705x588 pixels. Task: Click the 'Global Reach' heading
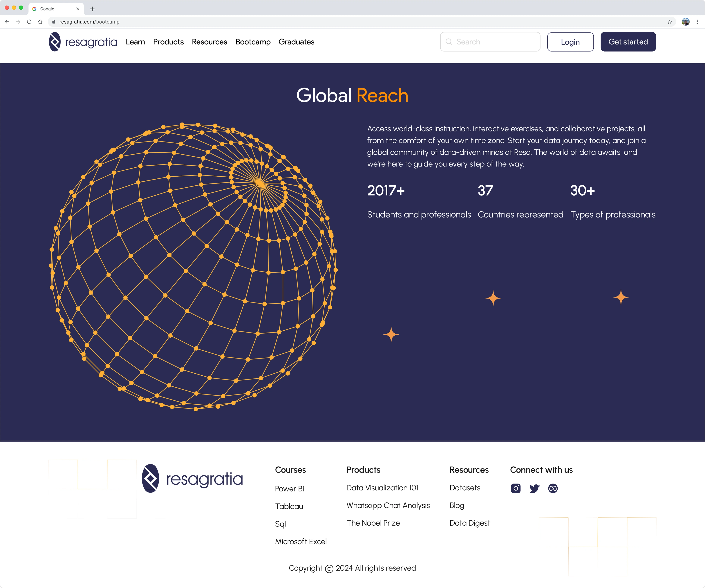tap(352, 95)
